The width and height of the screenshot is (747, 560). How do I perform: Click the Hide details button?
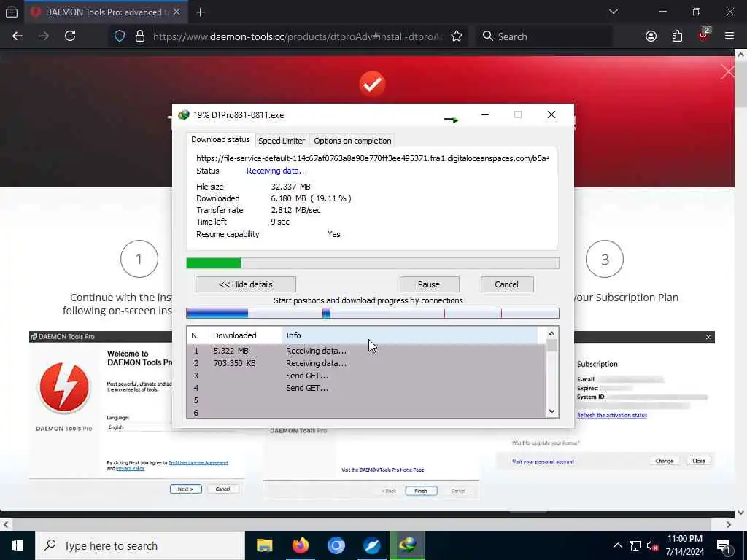click(x=246, y=284)
